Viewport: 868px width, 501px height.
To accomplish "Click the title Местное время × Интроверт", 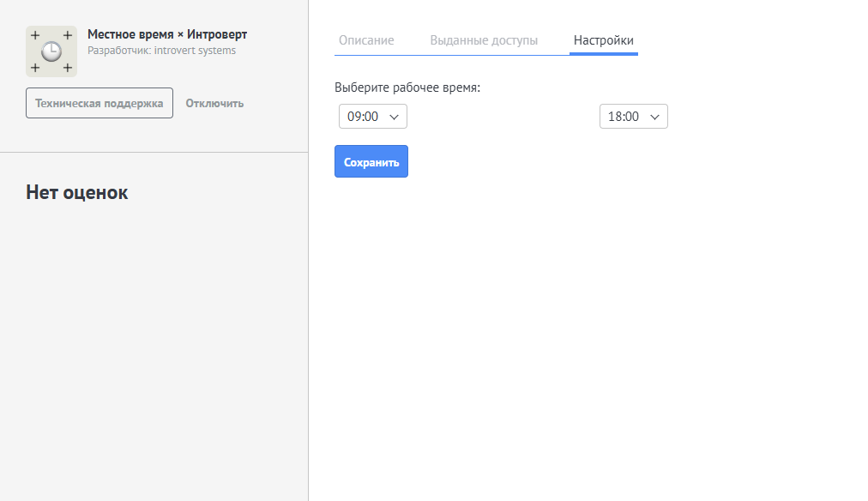I will 167,34.
